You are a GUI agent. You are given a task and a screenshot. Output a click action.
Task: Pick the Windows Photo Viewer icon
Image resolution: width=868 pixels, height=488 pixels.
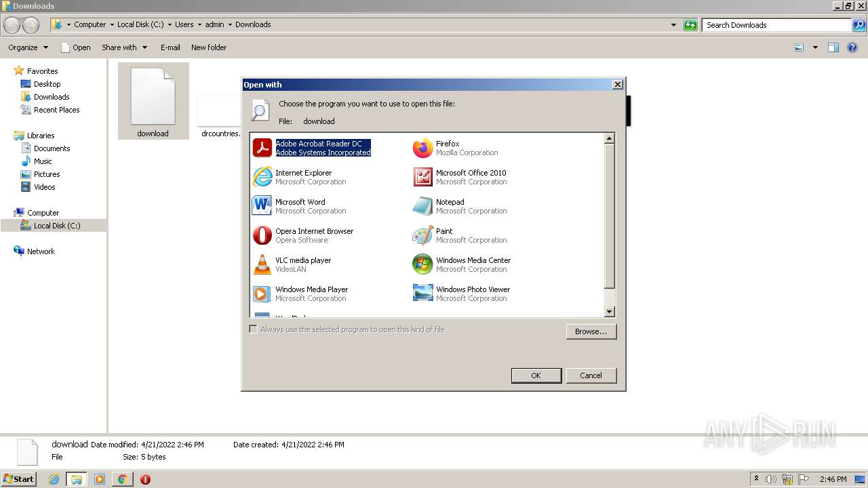click(x=422, y=293)
